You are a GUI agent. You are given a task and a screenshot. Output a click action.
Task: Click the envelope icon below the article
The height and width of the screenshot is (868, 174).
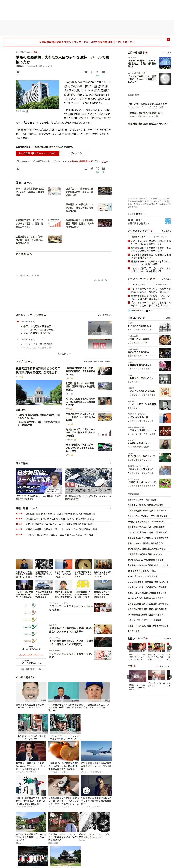pyautogui.click(x=86, y=169)
